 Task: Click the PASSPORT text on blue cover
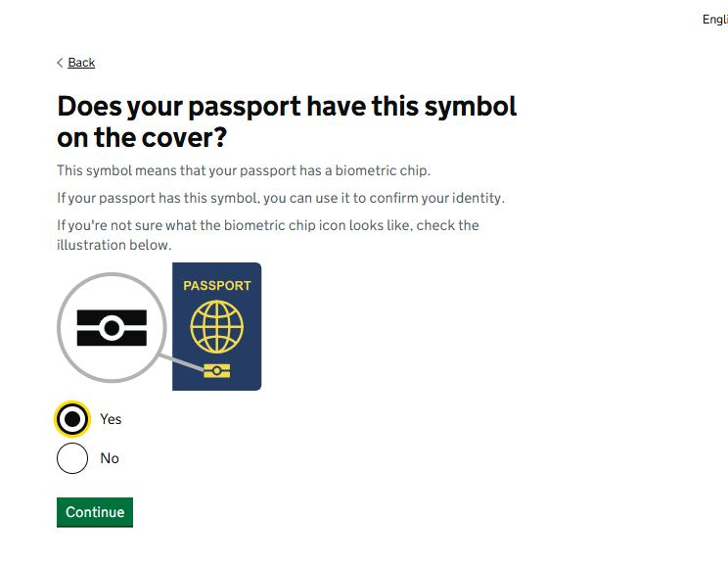[217, 285]
